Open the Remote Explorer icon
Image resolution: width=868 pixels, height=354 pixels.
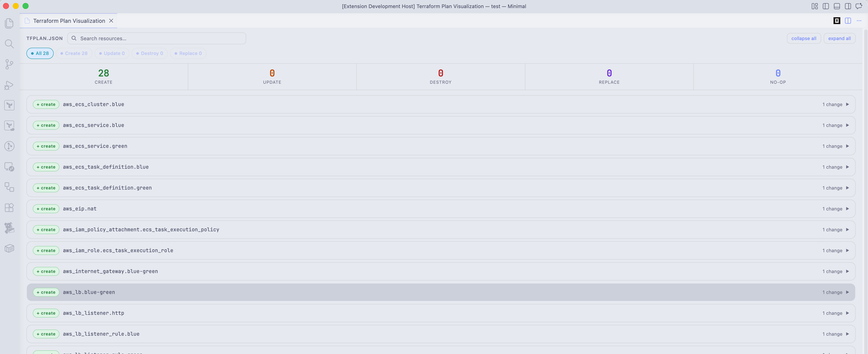pos(9,167)
